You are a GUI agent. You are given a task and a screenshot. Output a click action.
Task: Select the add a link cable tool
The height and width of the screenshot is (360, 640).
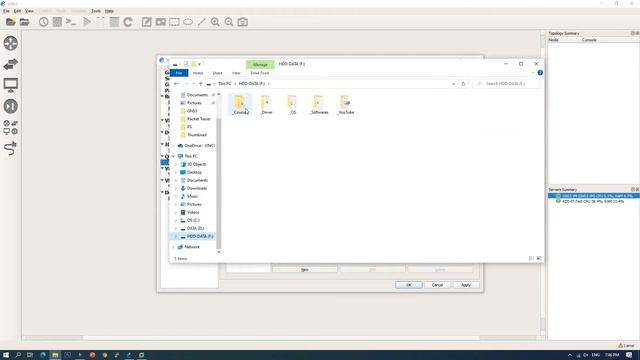(x=11, y=149)
